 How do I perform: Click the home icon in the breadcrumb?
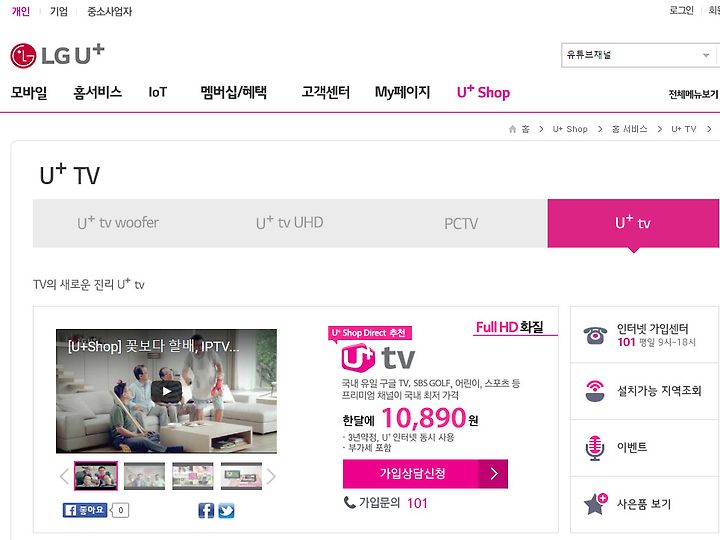tap(512, 129)
